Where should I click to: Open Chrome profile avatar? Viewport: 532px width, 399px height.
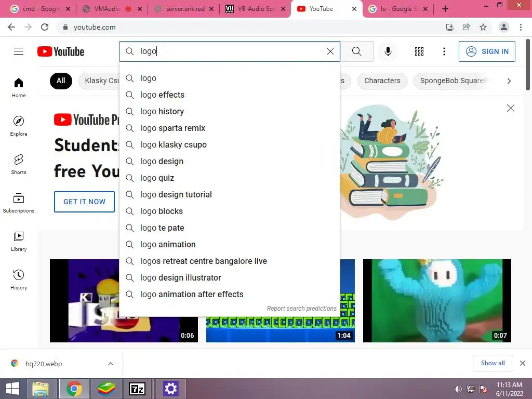(504, 27)
